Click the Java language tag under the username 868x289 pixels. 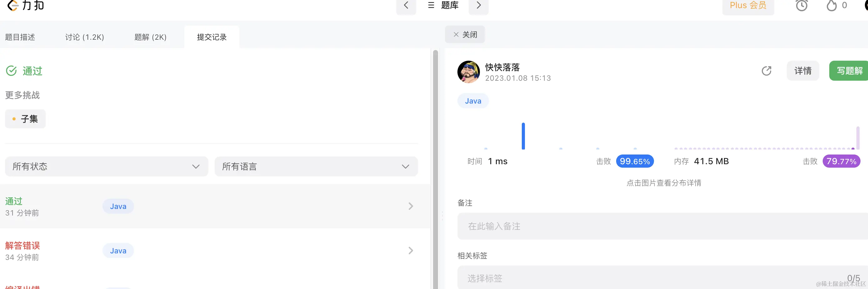pyautogui.click(x=473, y=101)
